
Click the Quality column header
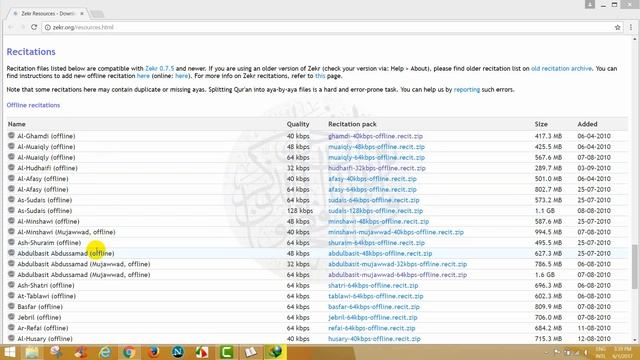tap(298, 124)
